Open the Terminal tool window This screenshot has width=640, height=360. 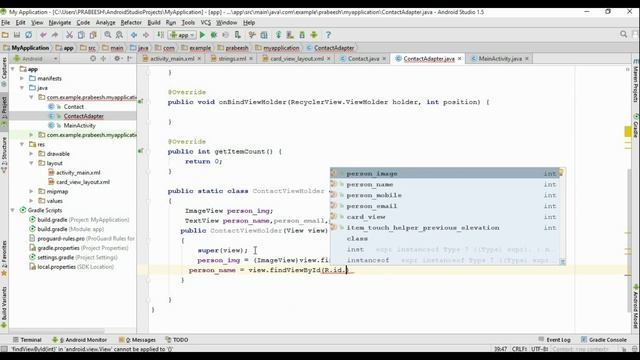pyautogui.click(x=27, y=340)
